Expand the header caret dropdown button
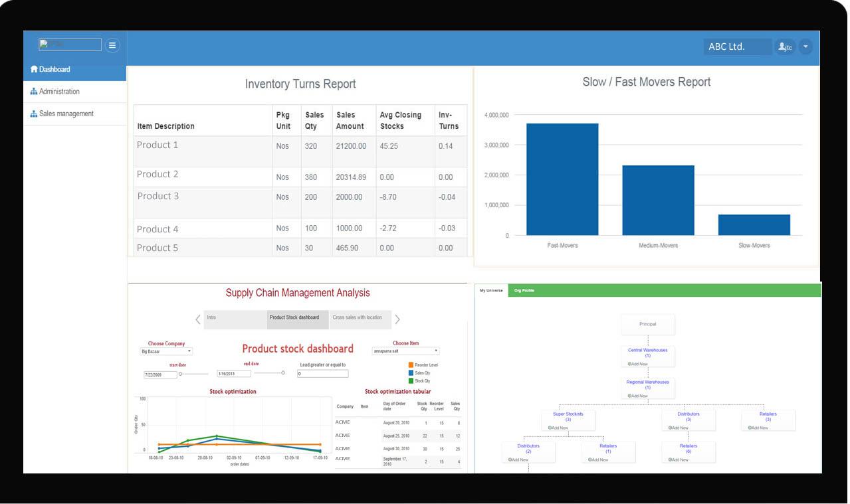This screenshot has height=504, width=850. pyautogui.click(x=805, y=47)
